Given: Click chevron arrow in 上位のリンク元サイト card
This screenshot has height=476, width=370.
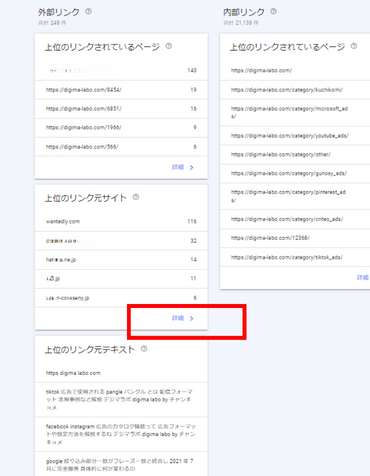Looking at the screenshot, I should click(x=192, y=318).
